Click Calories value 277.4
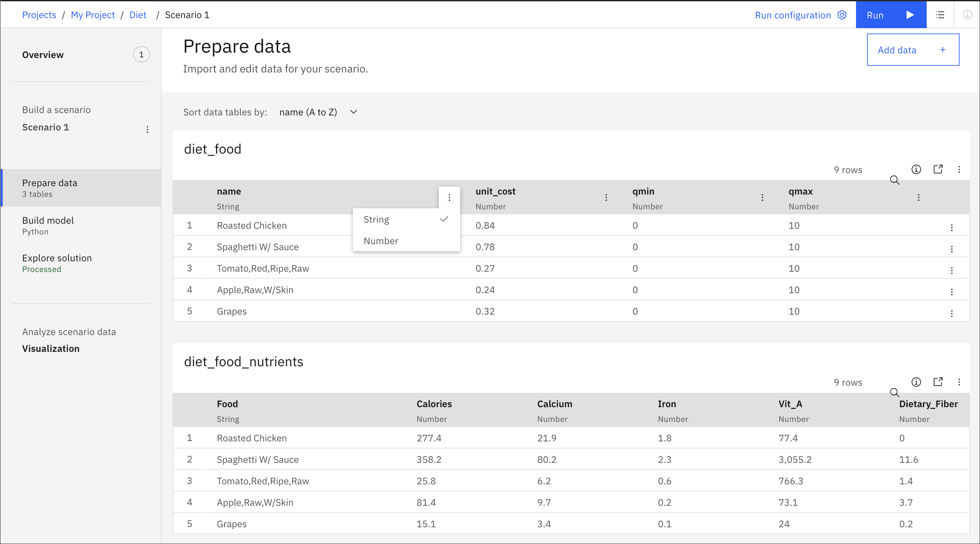 429,438
